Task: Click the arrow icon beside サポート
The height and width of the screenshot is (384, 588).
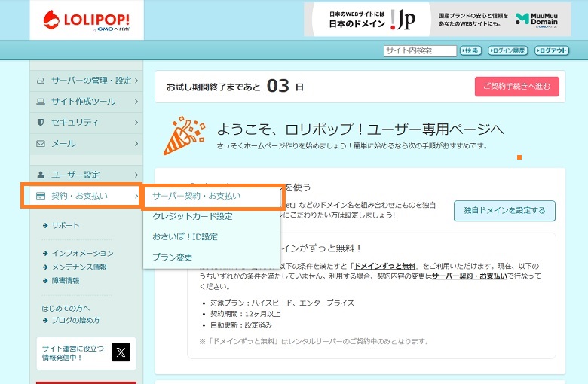Action: (45, 226)
